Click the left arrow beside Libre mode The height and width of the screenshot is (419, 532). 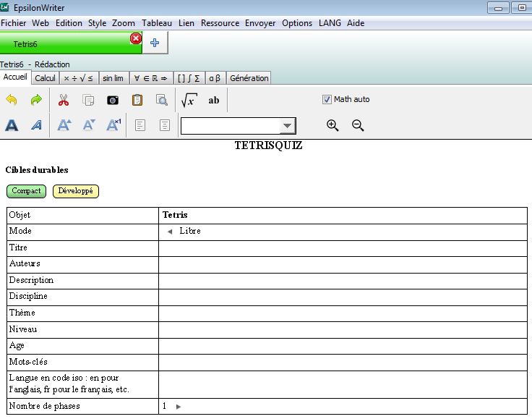click(x=170, y=232)
